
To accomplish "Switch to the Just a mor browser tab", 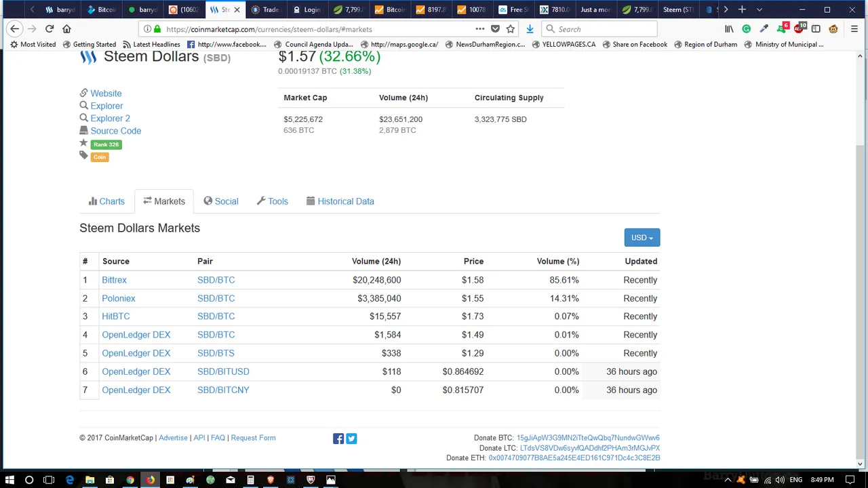I will pos(595,9).
